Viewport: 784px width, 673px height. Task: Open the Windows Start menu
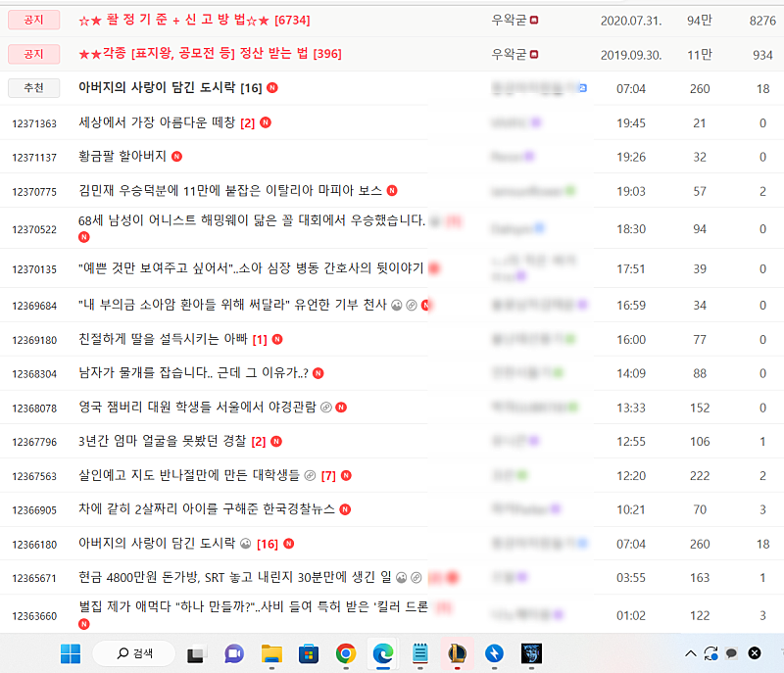[x=71, y=652]
